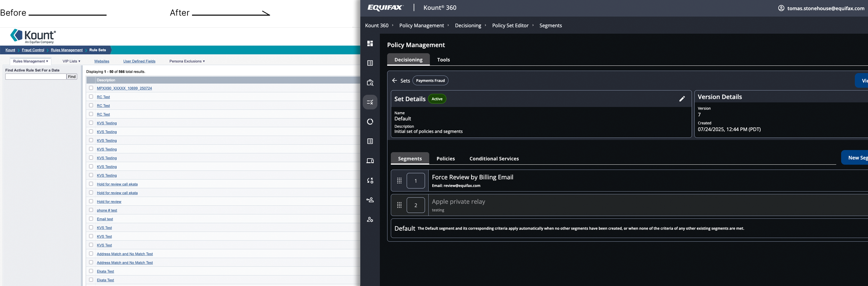Click the Rule Sets breadcrumb item
Image resolution: width=868 pixels, height=286 pixels.
click(98, 50)
